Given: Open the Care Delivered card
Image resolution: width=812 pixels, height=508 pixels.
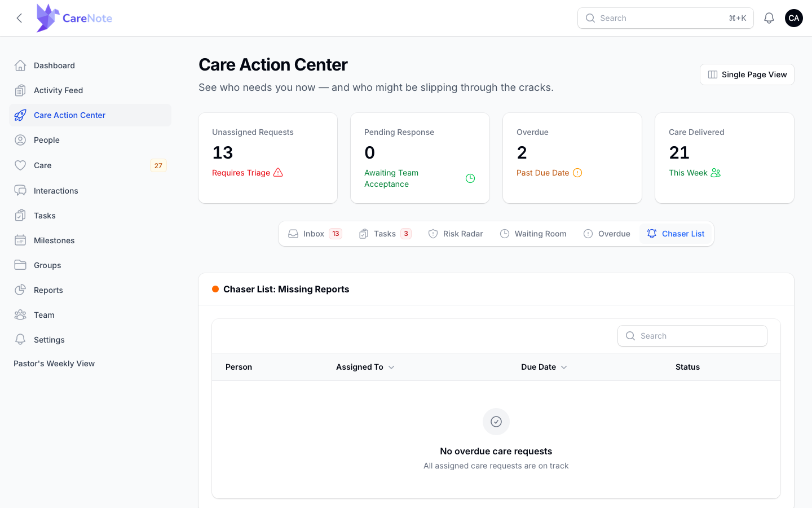Looking at the screenshot, I should tap(725, 158).
